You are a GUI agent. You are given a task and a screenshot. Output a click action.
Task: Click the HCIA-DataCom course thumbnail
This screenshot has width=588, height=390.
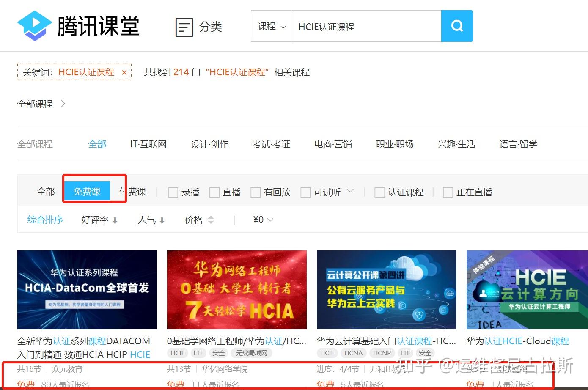click(x=87, y=289)
